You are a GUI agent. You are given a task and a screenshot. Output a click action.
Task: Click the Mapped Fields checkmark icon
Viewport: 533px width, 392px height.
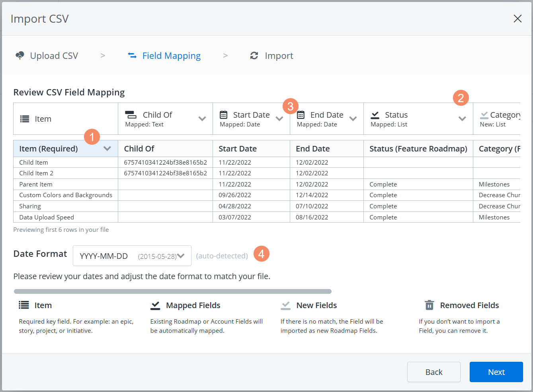click(x=154, y=305)
